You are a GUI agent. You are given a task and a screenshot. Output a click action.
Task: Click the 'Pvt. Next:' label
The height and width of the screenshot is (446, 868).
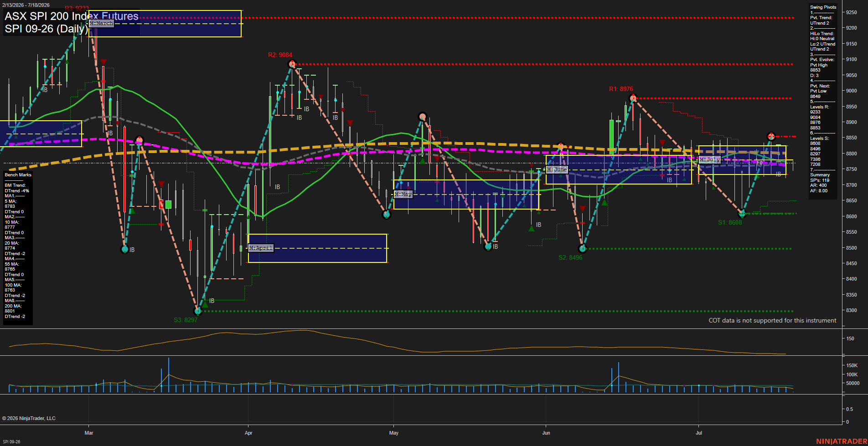(x=820, y=86)
